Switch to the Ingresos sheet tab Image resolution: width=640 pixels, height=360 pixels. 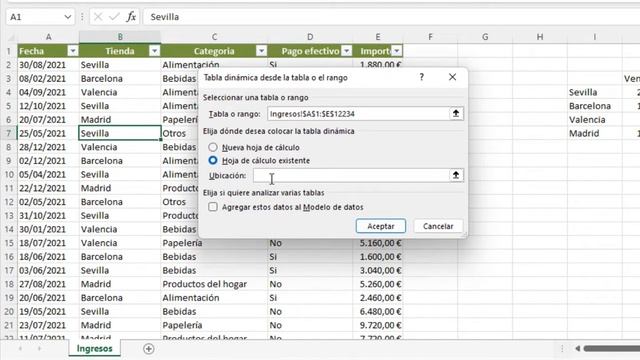(94, 349)
